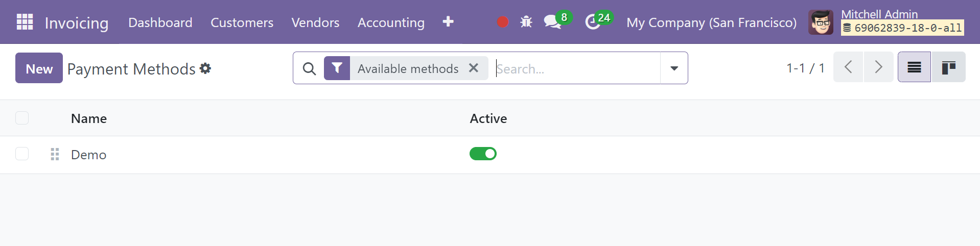Image resolution: width=980 pixels, height=246 pixels.
Task: Open the activities clock icon
Action: [x=593, y=22]
